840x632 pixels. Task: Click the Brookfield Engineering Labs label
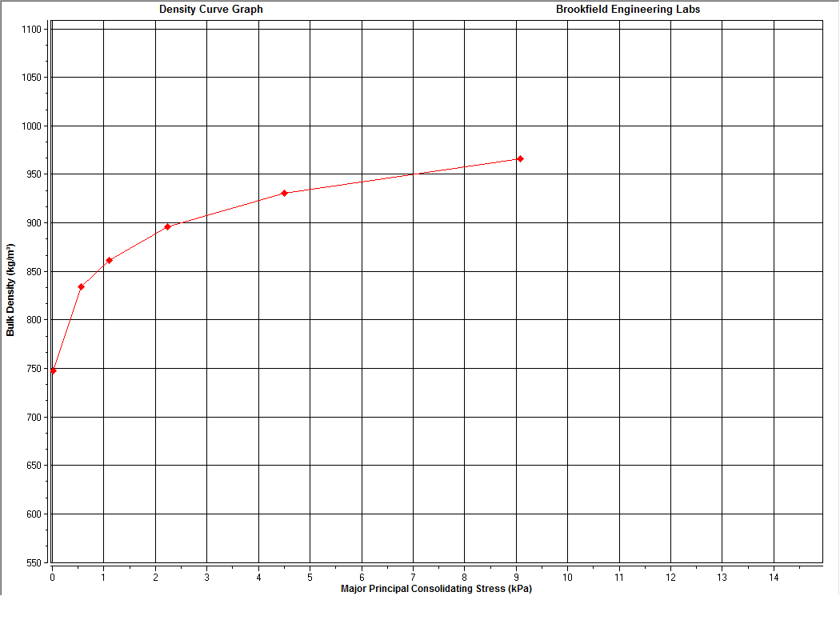629,10
